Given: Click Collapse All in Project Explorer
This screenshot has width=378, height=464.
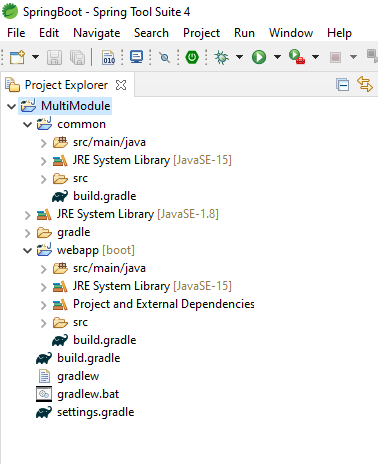Looking at the screenshot, I should (x=343, y=85).
